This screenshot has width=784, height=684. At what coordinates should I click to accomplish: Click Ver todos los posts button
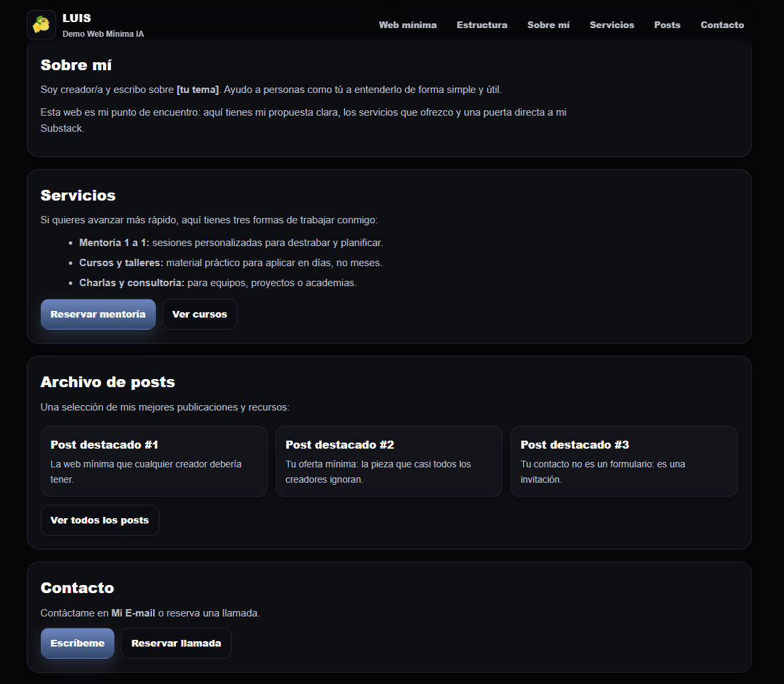(100, 520)
